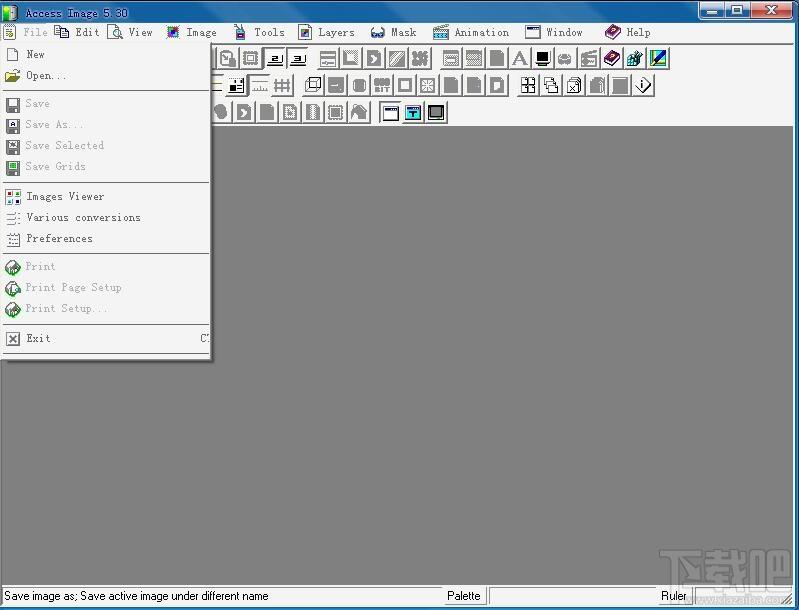Click the black-and-white palette layout icon

click(236, 86)
